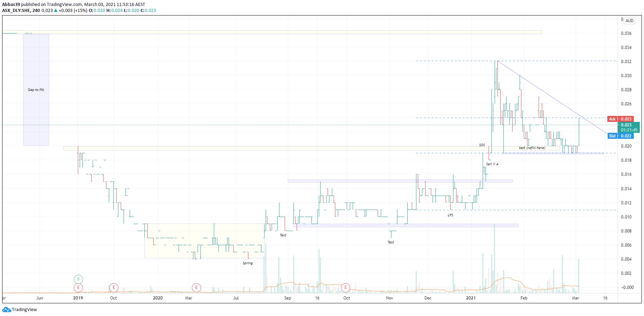This screenshot has width=644, height=316.
Task: Click the 0.008 price axis label
Action: coord(626,231)
